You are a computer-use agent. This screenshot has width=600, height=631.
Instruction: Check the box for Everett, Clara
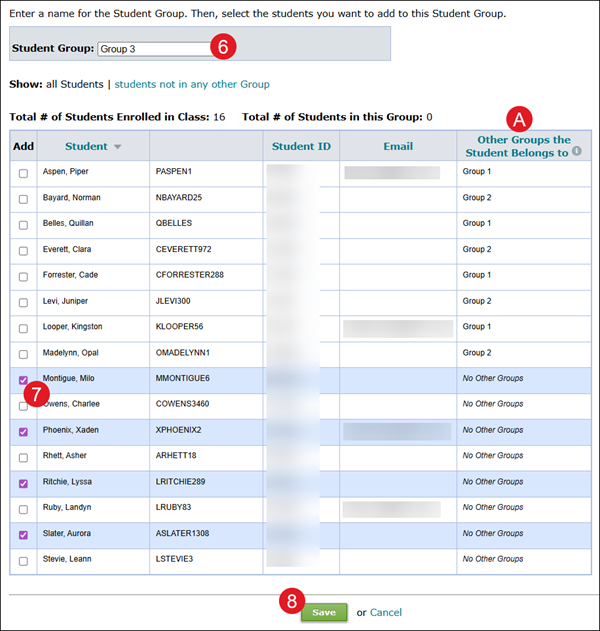pos(23,250)
